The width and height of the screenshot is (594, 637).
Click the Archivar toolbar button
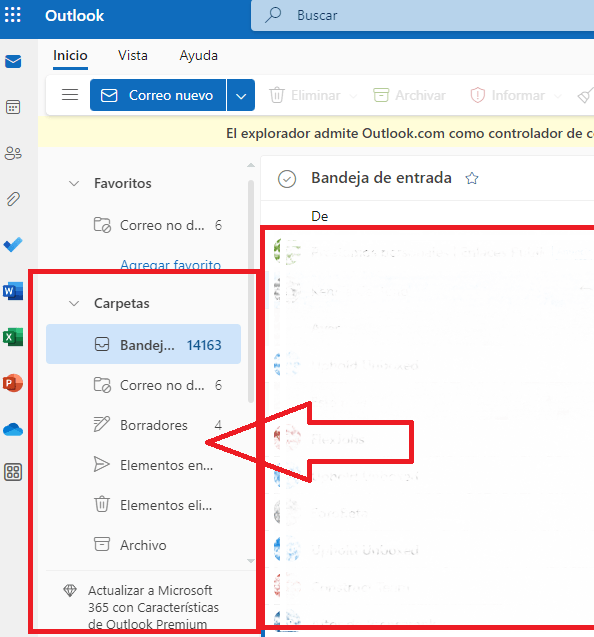(x=409, y=95)
